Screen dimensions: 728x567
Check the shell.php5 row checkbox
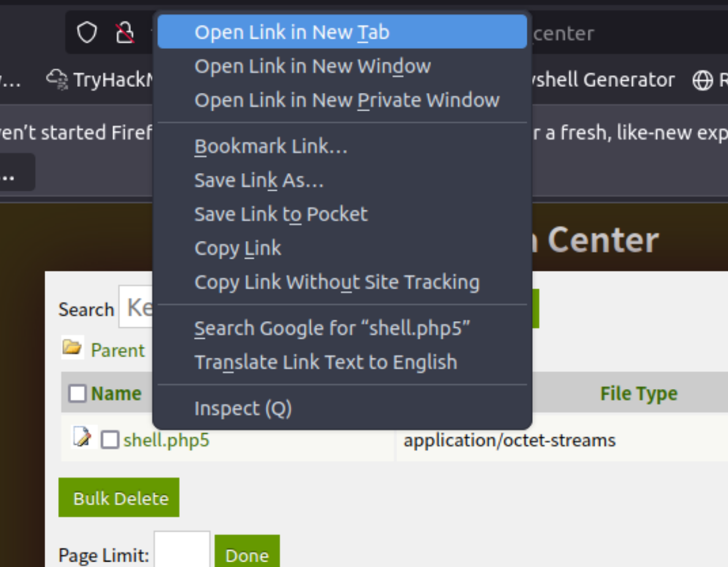(x=110, y=440)
